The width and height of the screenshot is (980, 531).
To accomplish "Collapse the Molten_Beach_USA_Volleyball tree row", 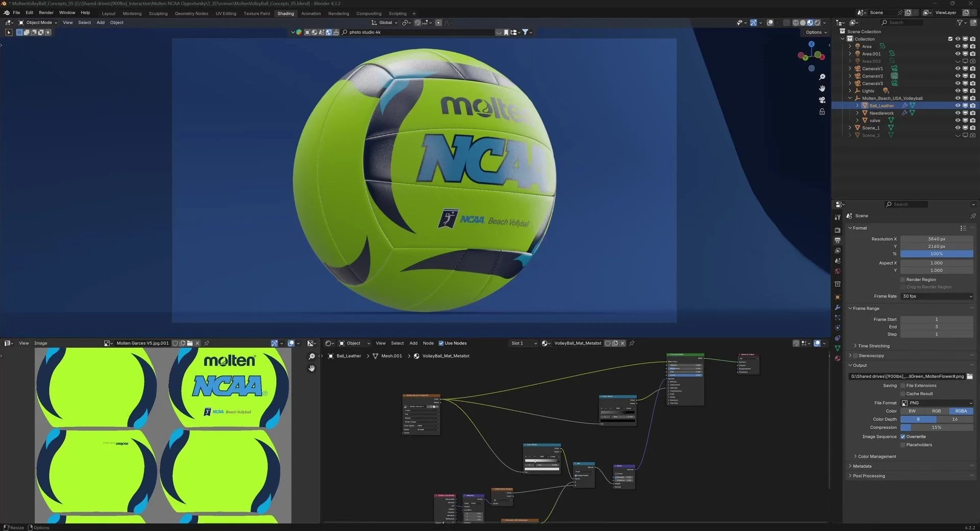I will [x=850, y=98].
